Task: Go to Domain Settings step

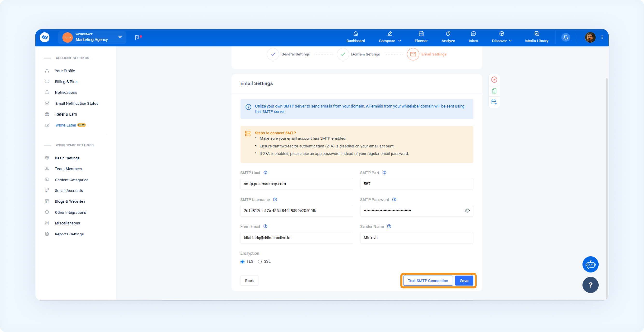Action: tap(365, 54)
